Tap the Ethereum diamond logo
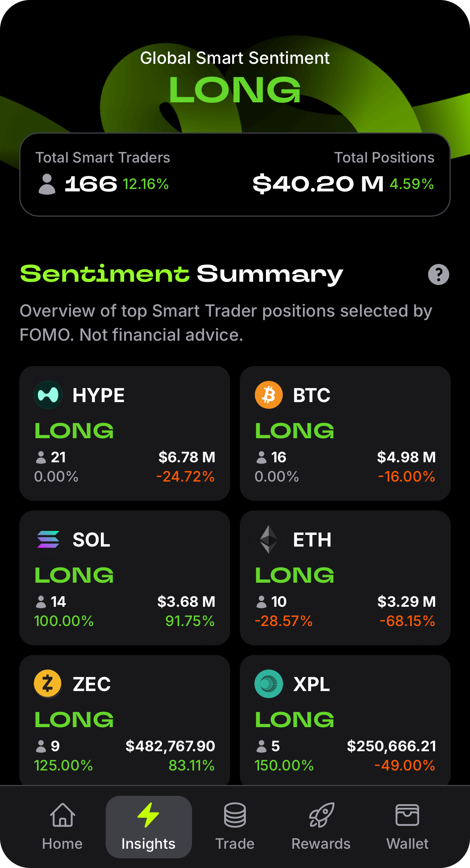This screenshot has height=868, width=470. click(x=269, y=539)
